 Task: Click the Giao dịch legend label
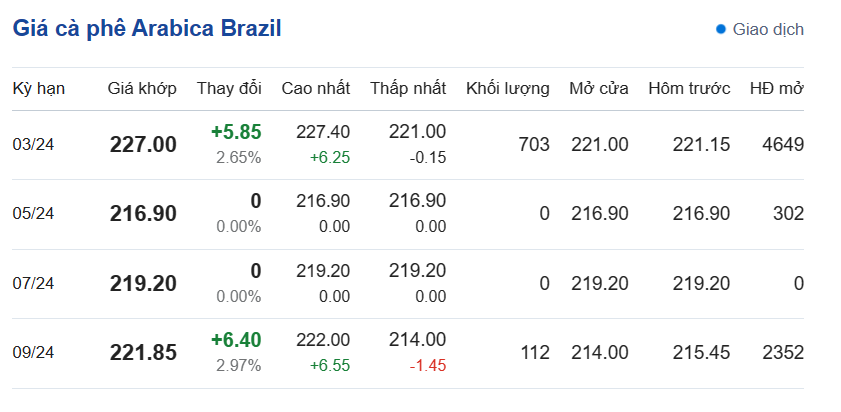point(768,30)
